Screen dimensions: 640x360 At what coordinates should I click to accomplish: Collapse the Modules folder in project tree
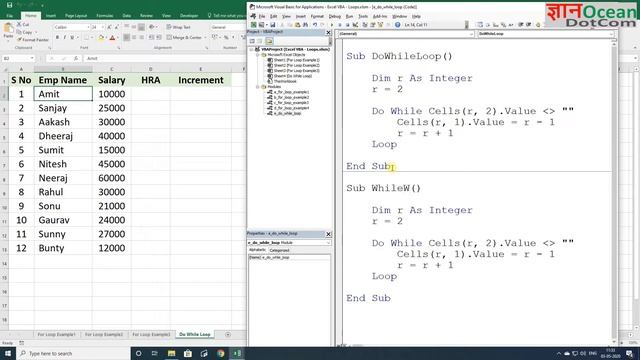pyautogui.click(x=258, y=87)
